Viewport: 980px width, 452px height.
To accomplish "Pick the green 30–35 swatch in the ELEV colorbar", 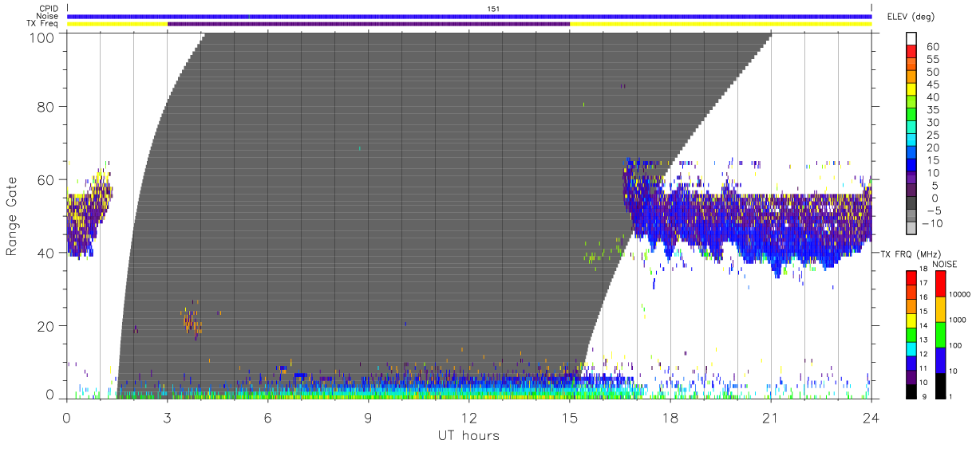I will [x=911, y=116].
